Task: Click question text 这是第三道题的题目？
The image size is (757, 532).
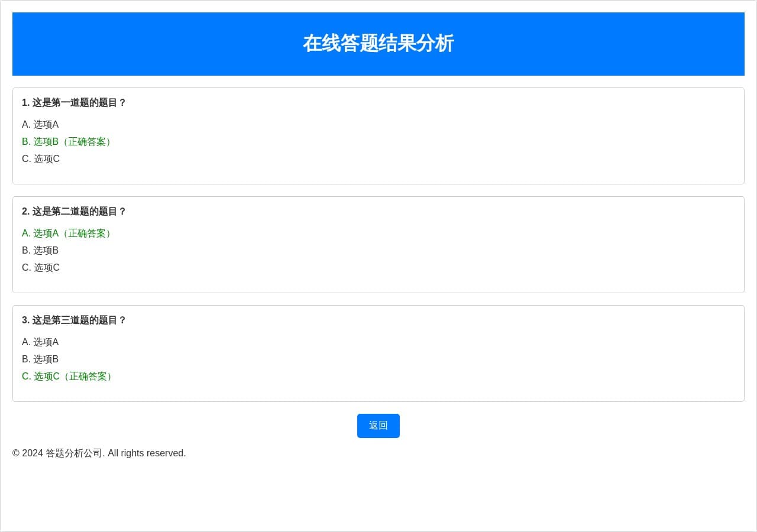Action: click(74, 320)
